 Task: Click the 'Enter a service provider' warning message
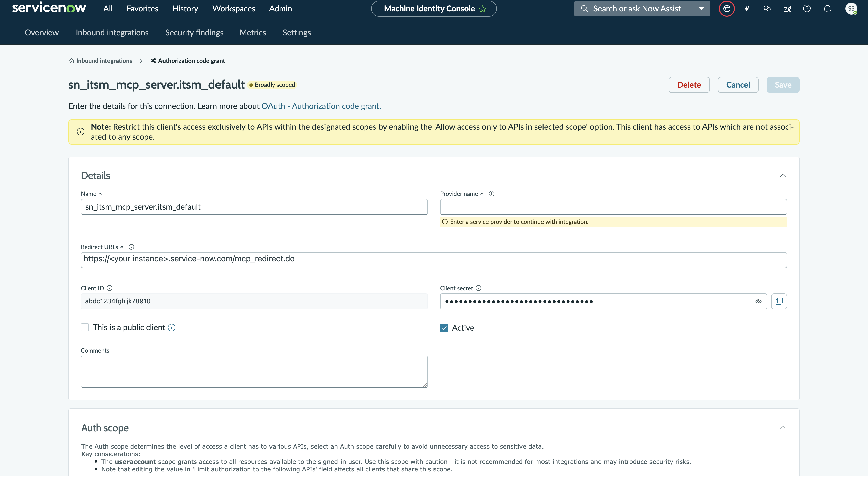point(613,222)
